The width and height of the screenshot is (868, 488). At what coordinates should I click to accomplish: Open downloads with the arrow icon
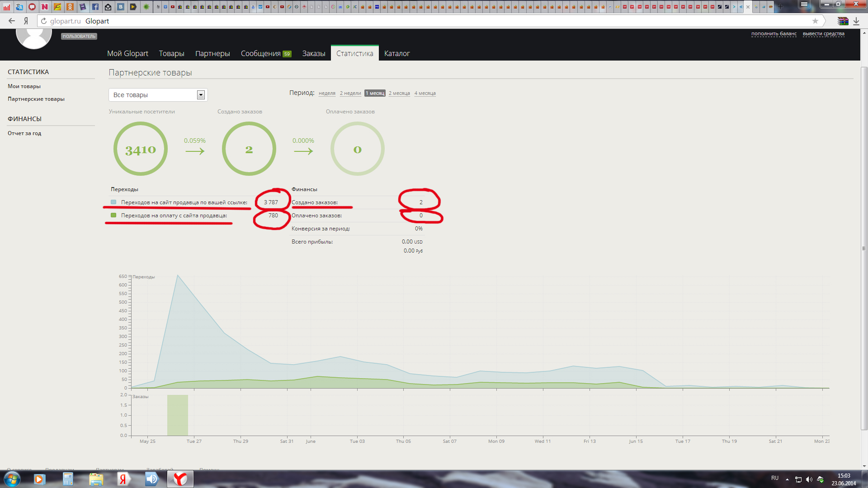point(856,21)
